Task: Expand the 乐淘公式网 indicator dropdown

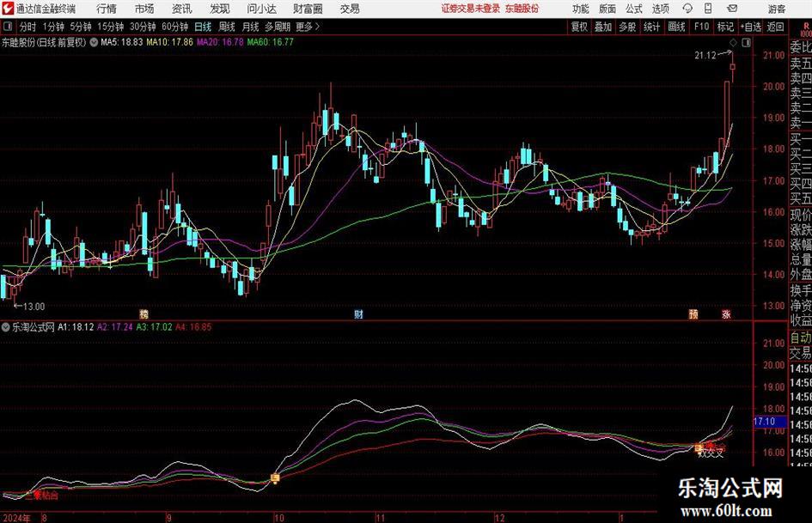Action: click(6, 327)
